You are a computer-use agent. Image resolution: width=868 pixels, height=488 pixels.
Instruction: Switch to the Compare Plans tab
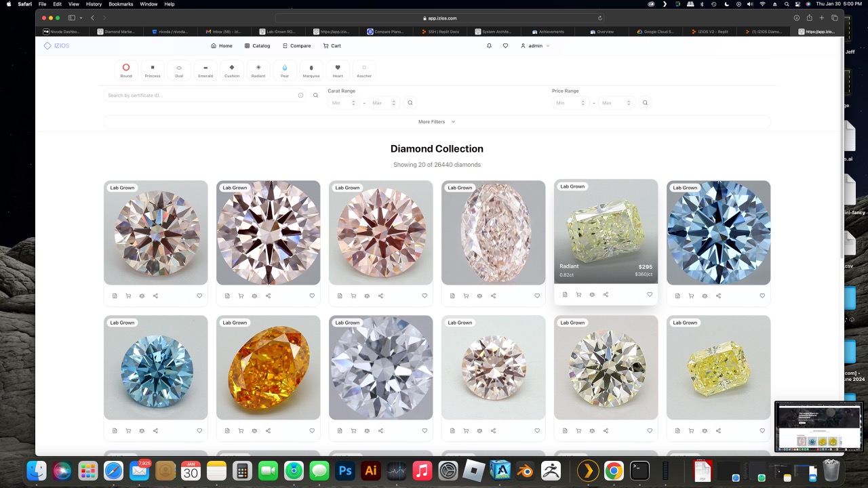coord(385,31)
